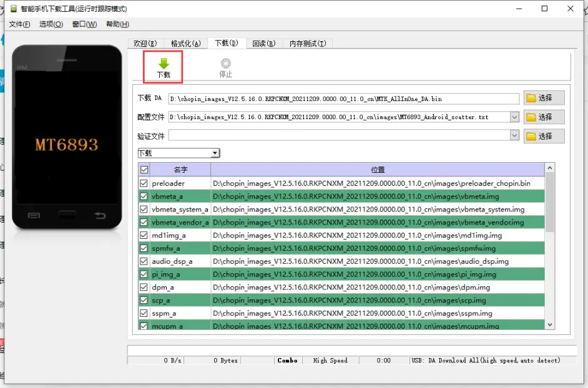The width and height of the screenshot is (588, 388).
Task: Expand the scatter config file dropdown
Action: (x=514, y=117)
